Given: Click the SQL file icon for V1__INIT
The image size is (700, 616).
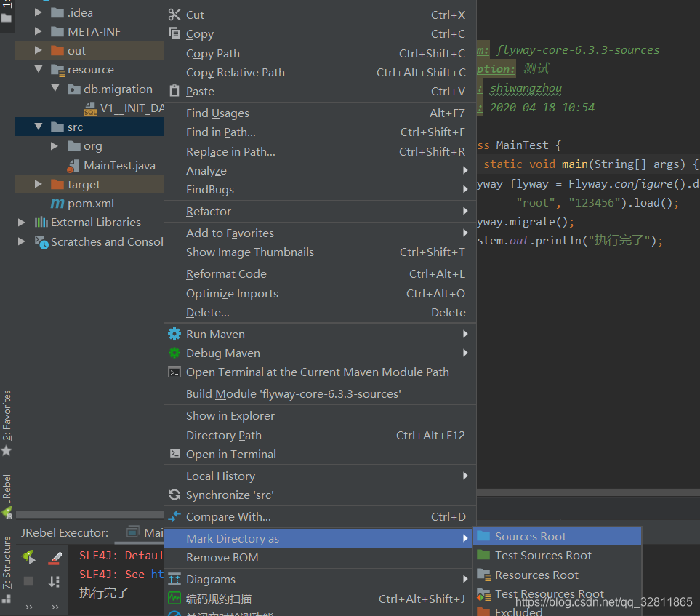Looking at the screenshot, I should click(x=91, y=109).
